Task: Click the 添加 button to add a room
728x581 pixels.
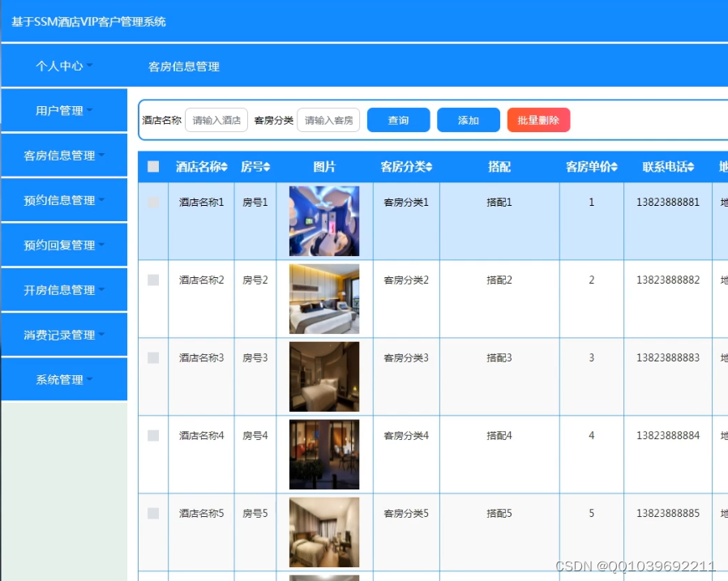Action: click(469, 119)
